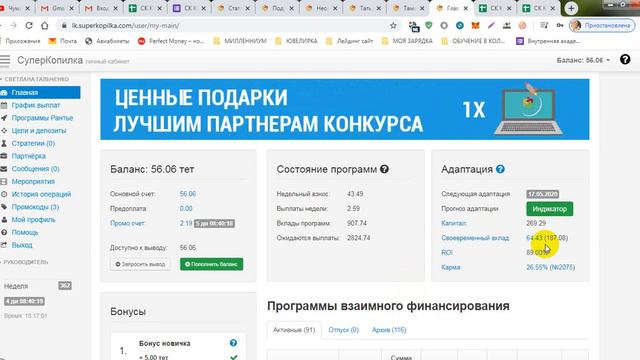Open the Почта bookmark

(x=62, y=41)
